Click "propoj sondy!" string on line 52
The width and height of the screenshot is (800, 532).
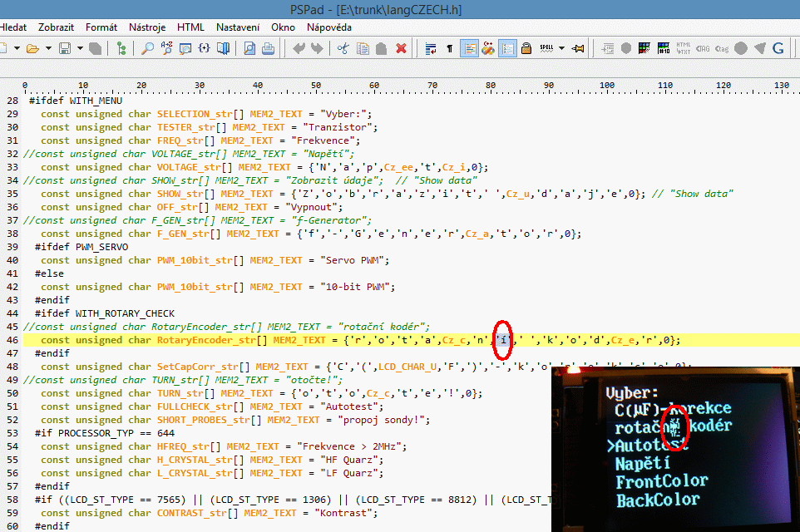pos(381,421)
